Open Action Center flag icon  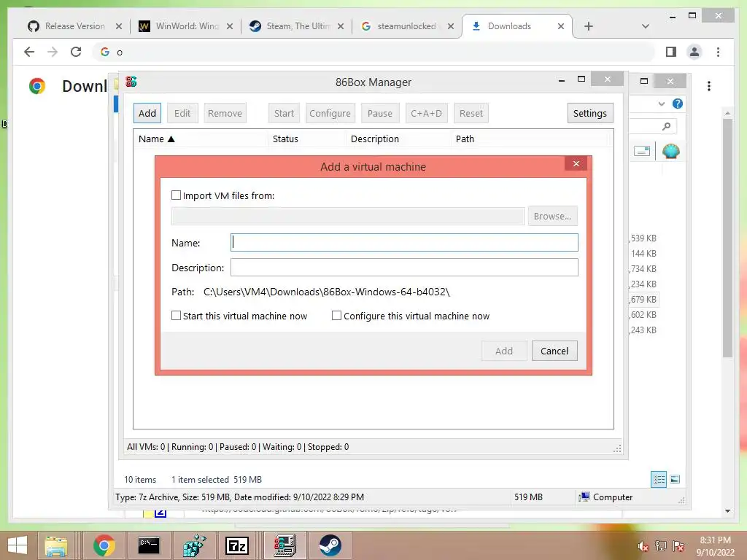pos(678,546)
